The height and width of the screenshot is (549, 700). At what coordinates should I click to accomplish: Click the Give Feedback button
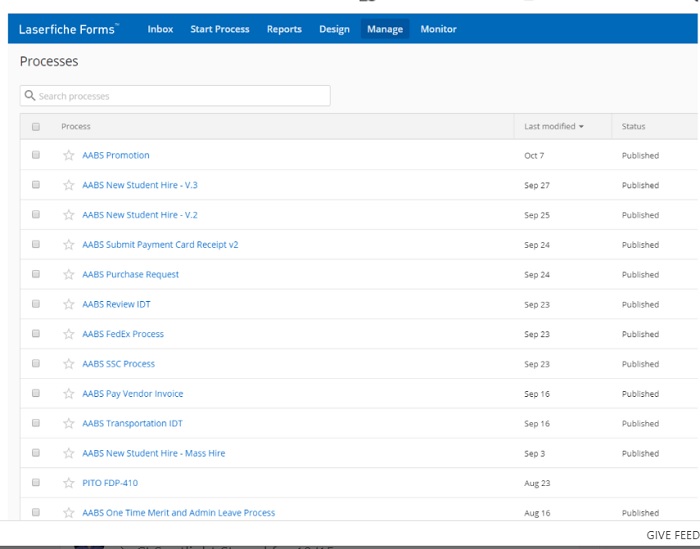click(673, 535)
